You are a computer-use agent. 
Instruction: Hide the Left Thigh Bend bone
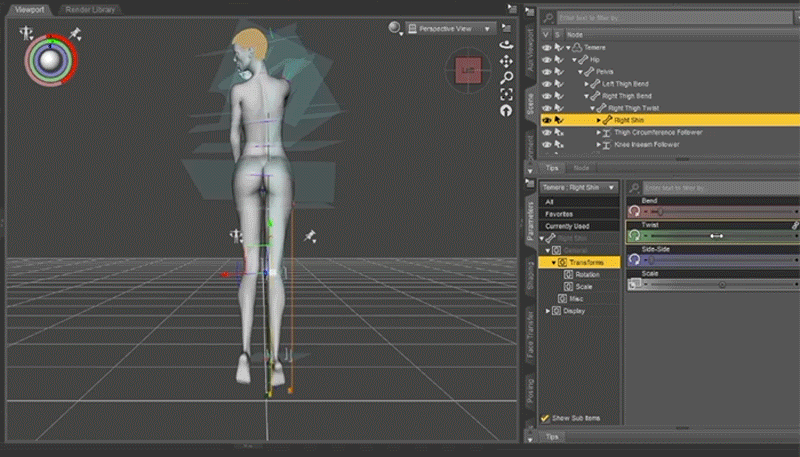click(546, 84)
